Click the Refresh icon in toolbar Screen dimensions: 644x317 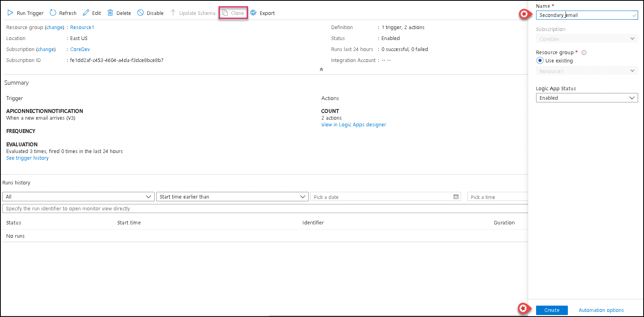coord(53,13)
